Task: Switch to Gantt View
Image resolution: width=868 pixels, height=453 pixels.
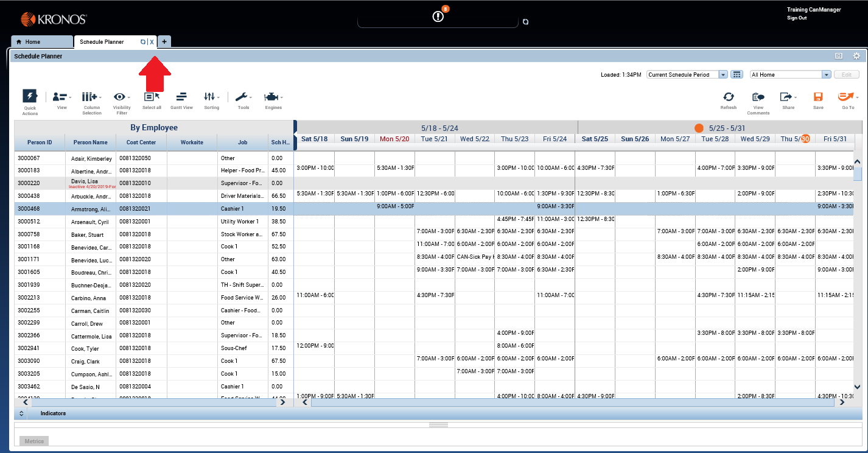Action: 181,97
